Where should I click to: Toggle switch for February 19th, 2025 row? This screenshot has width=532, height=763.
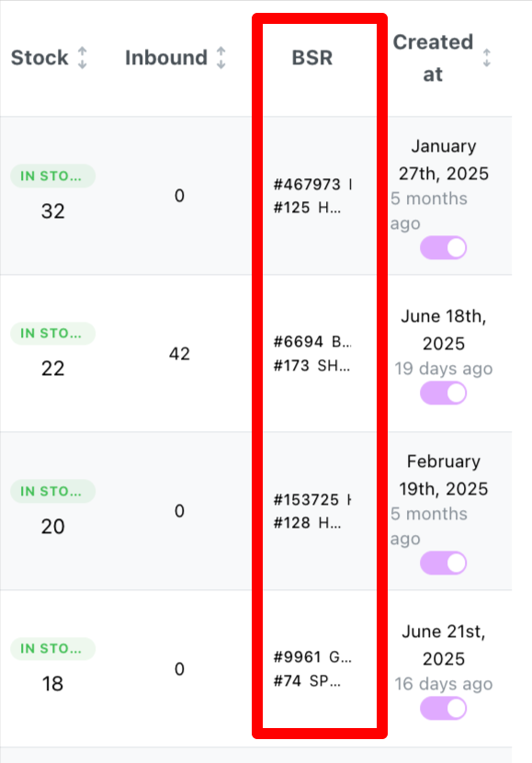(x=443, y=563)
